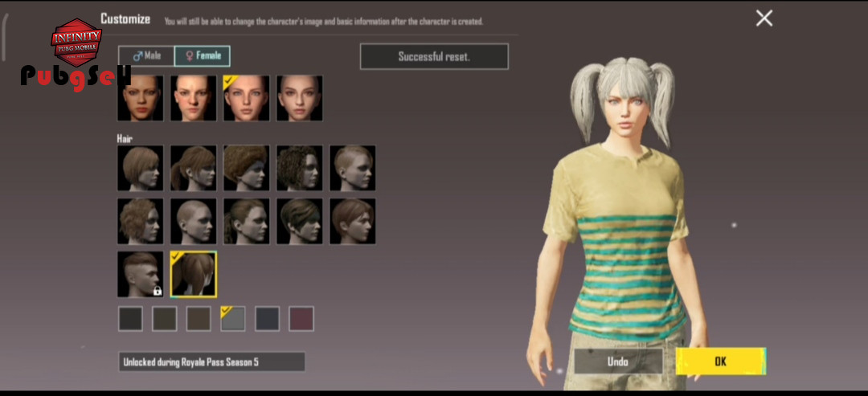Click the 'Successful reset.' notification
This screenshot has width=868, height=396.
tap(434, 56)
